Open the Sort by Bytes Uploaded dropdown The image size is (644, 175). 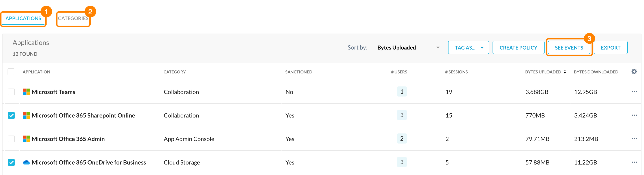coord(408,47)
